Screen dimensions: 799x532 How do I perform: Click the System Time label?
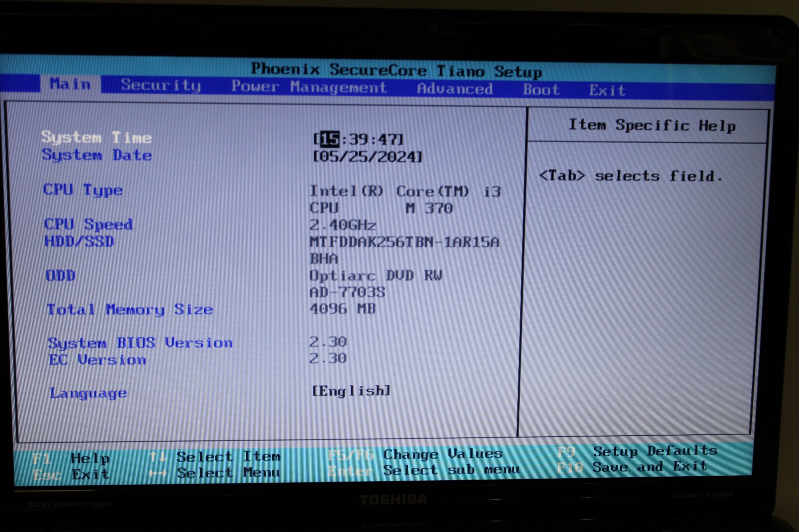[96, 137]
